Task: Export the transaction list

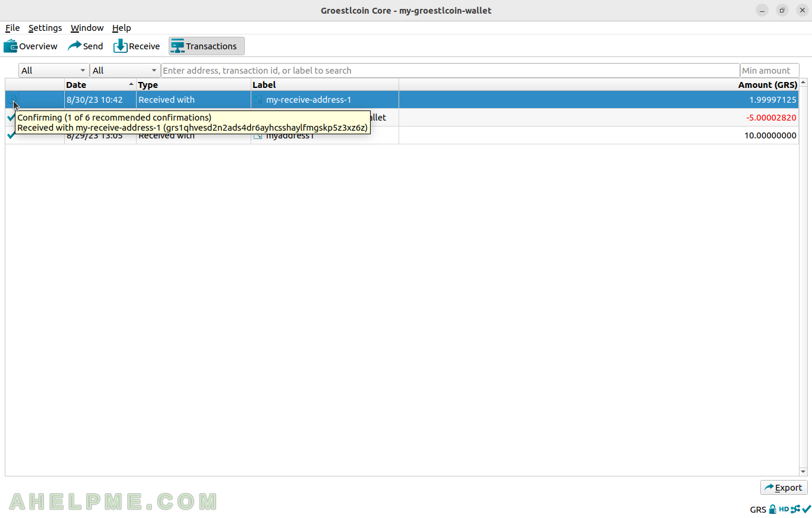Action: click(x=783, y=488)
